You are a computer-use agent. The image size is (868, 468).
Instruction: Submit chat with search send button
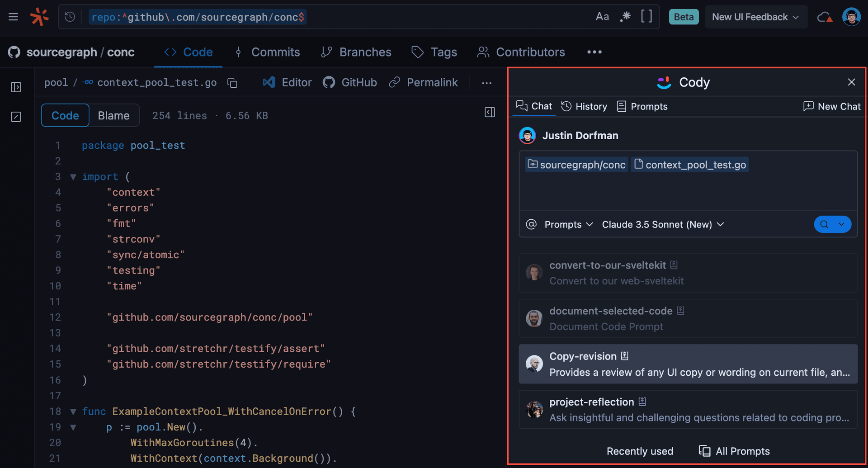824,224
